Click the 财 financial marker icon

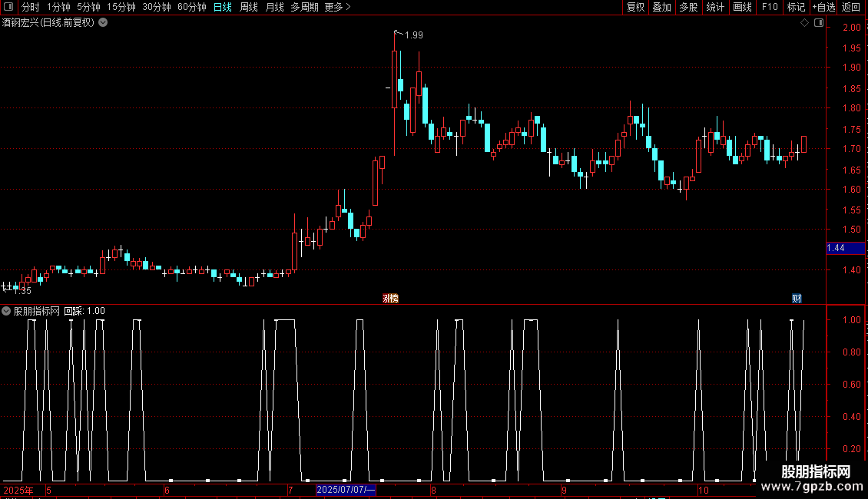(x=797, y=298)
